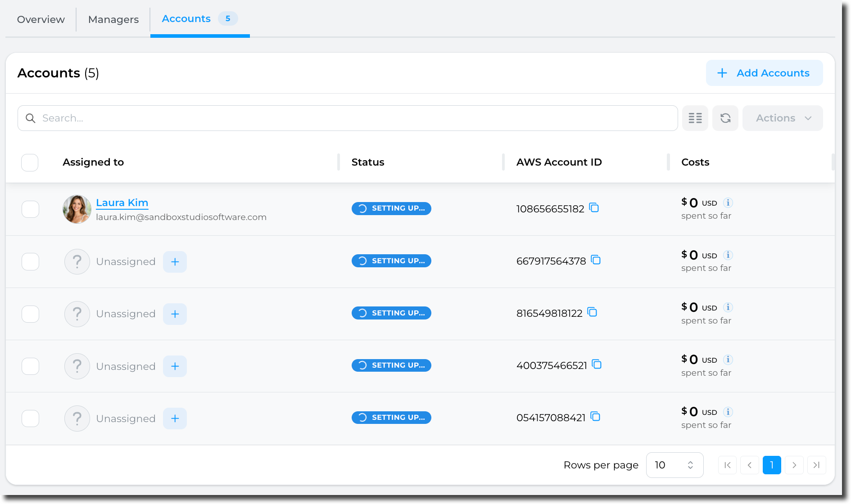Assign user to account 816549818122
The image size is (851, 504).
(175, 314)
